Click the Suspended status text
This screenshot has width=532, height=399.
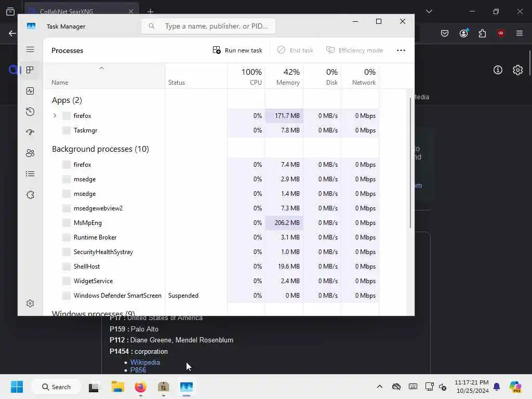[x=183, y=296]
